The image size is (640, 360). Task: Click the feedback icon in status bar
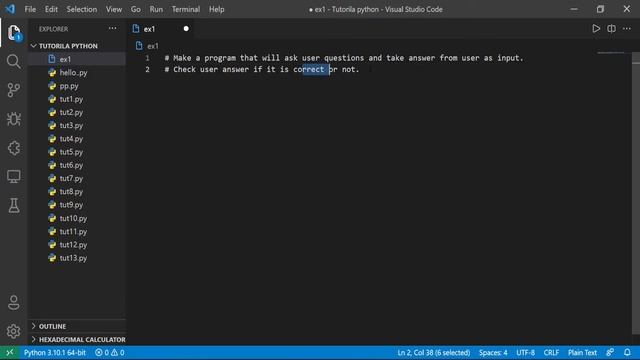[x=610, y=353]
